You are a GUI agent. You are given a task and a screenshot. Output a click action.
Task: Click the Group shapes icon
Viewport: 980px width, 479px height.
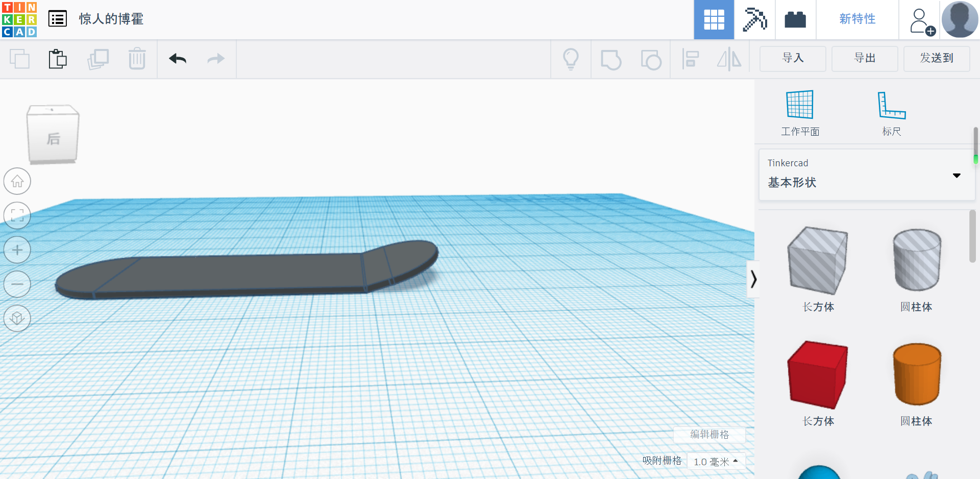pyautogui.click(x=610, y=59)
